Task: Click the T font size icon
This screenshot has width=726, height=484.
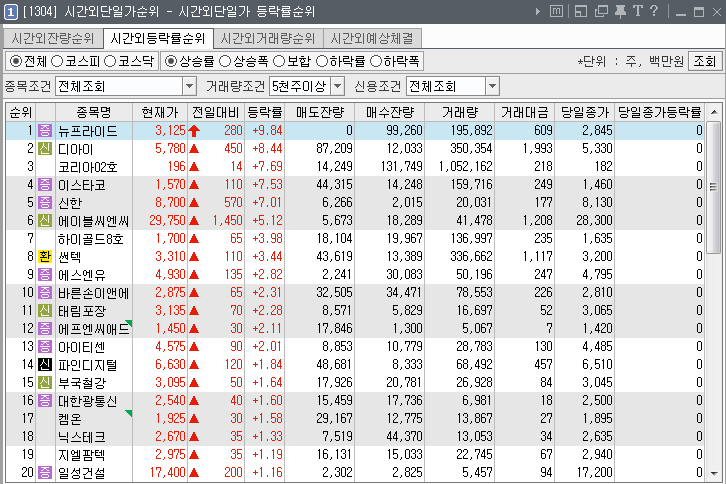Action: tap(638, 11)
